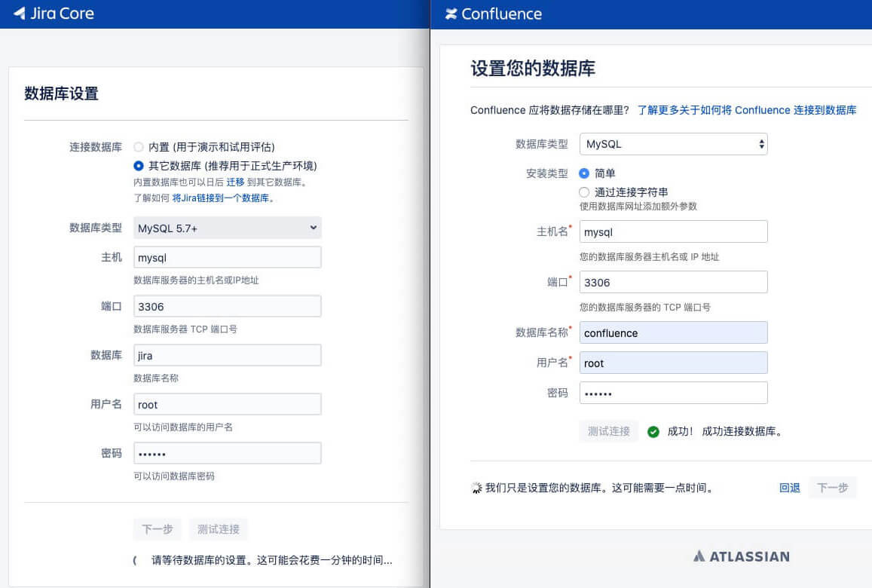Viewport: 872px width, 588px height.
Task: Click the green success checkmark icon
Action: (x=653, y=432)
